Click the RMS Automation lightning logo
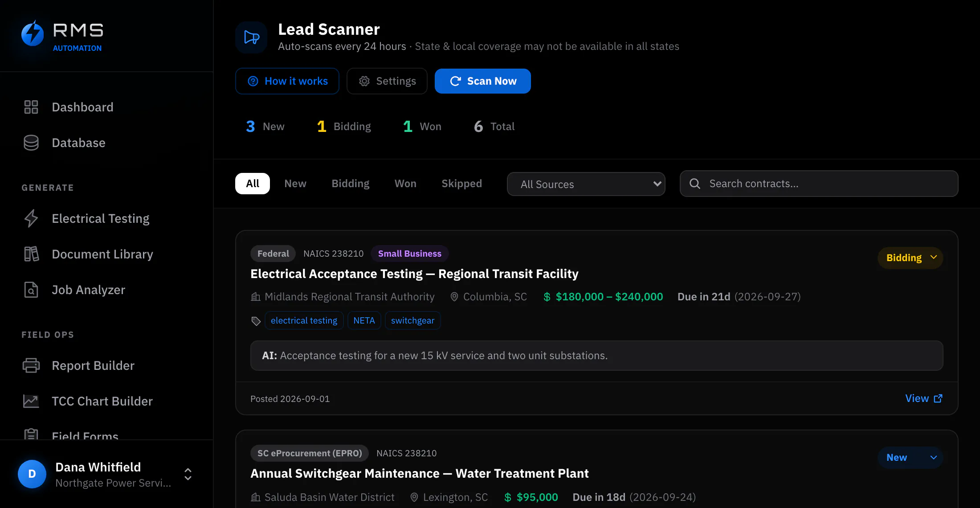 tap(33, 33)
